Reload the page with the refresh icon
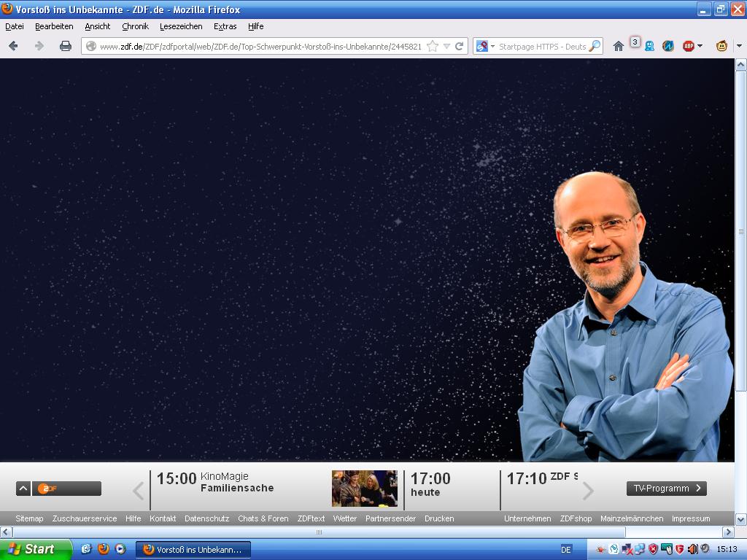747x560 pixels. click(460, 46)
